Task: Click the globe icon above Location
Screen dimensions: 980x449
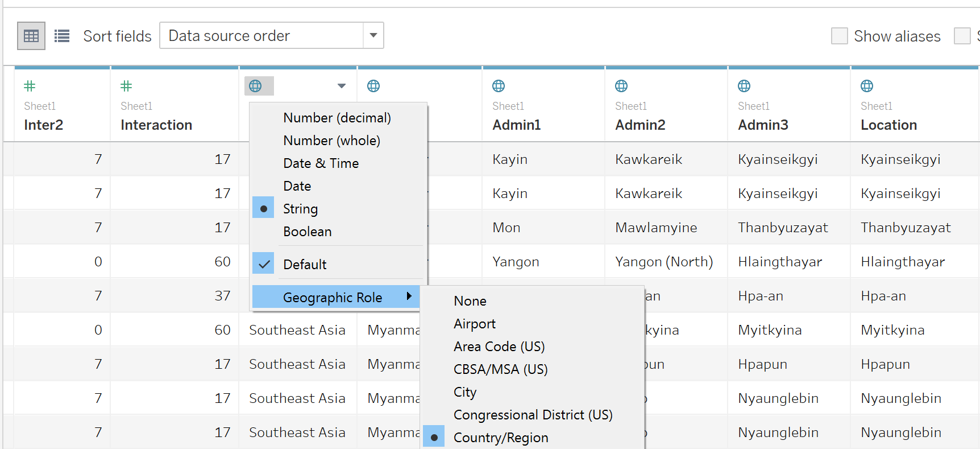Action: (x=867, y=86)
